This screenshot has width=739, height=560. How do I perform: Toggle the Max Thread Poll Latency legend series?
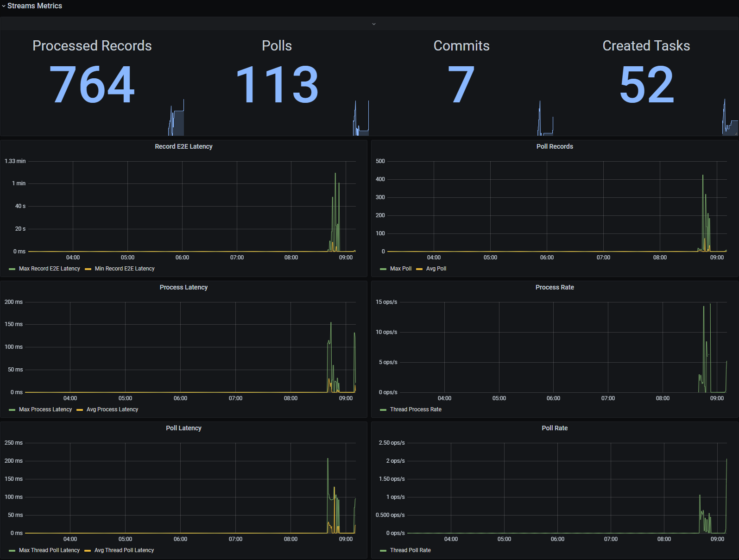pos(49,550)
